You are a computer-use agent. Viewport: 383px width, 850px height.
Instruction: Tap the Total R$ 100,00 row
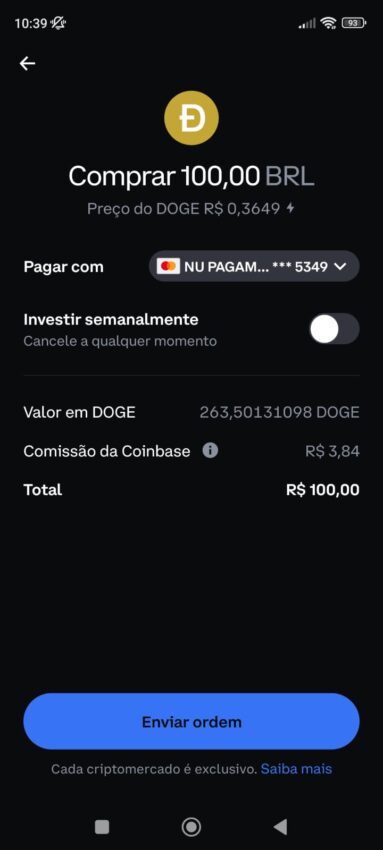click(191, 490)
